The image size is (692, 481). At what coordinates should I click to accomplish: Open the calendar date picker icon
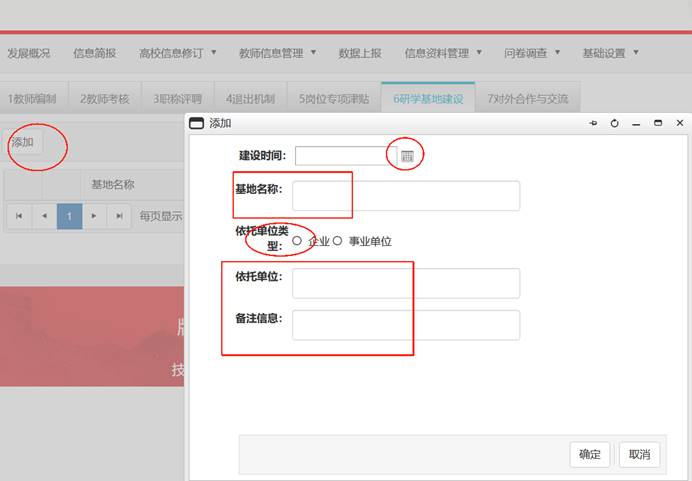click(x=407, y=156)
